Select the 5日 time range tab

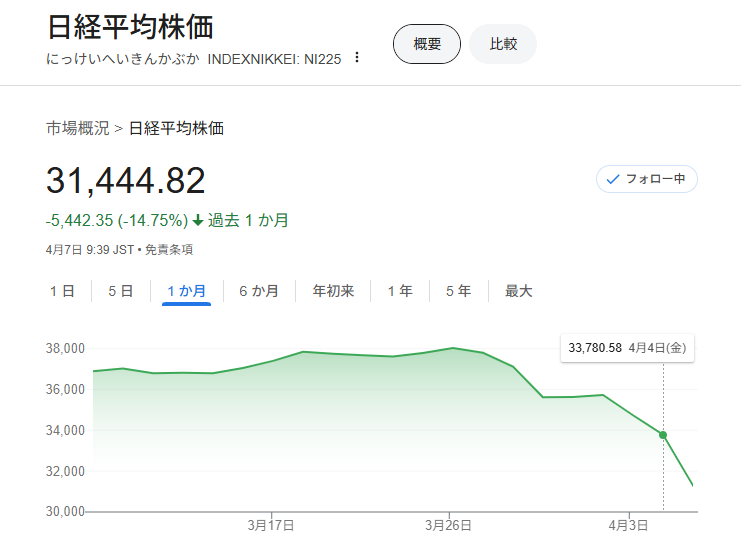pyautogui.click(x=121, y=291)
